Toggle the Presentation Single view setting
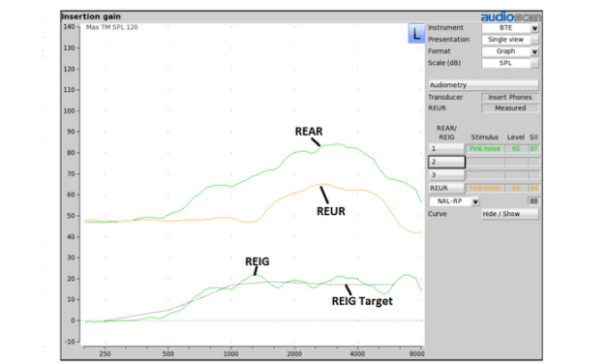Viewport: 607px width, 364px height. point(510,40)
